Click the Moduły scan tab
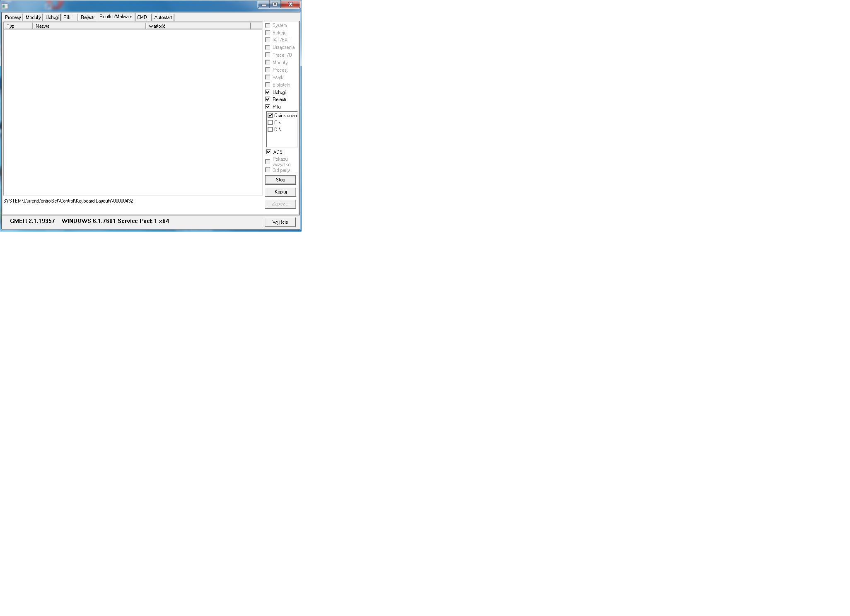This screenshot has width=850, height=616. 33,17
